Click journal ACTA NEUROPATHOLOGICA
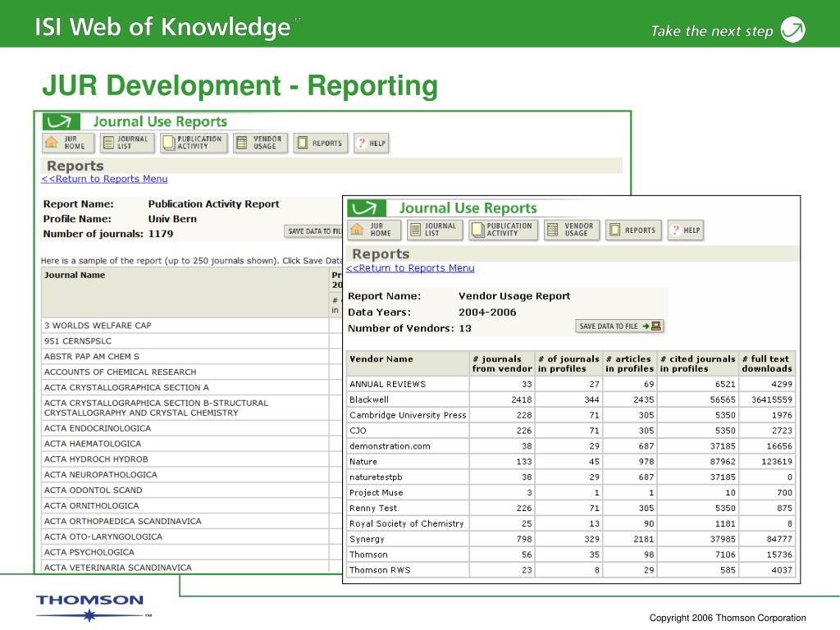 [x=101, y=475]
